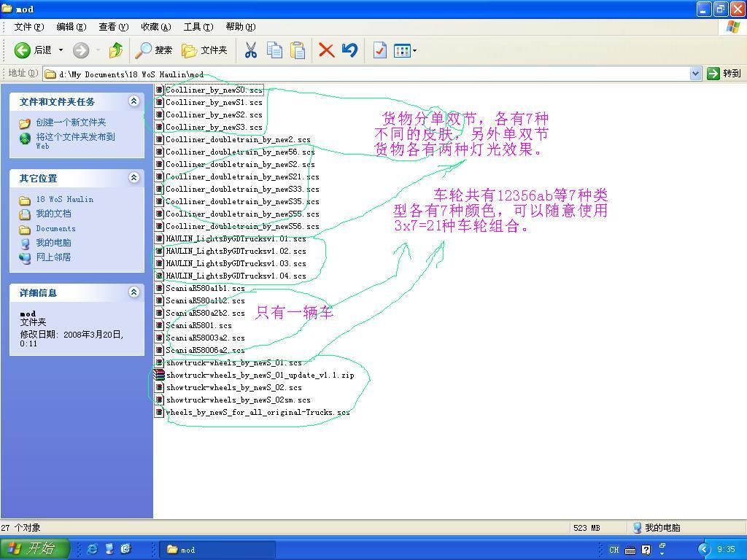747x560 pixels.
Task: Click the Cut scissors icon
Action: tap(251, 50)
